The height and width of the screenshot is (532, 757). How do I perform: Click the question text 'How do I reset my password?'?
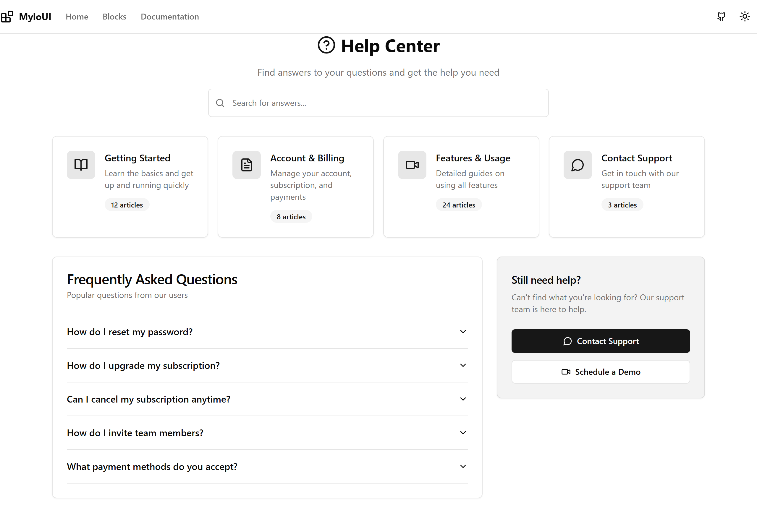[x=130, y=332]
